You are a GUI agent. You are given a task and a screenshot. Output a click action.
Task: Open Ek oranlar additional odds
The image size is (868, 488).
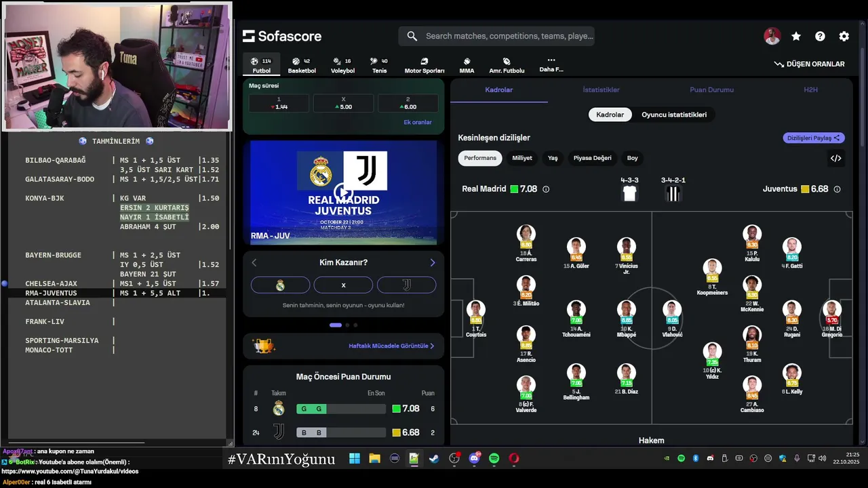(418, 123)
